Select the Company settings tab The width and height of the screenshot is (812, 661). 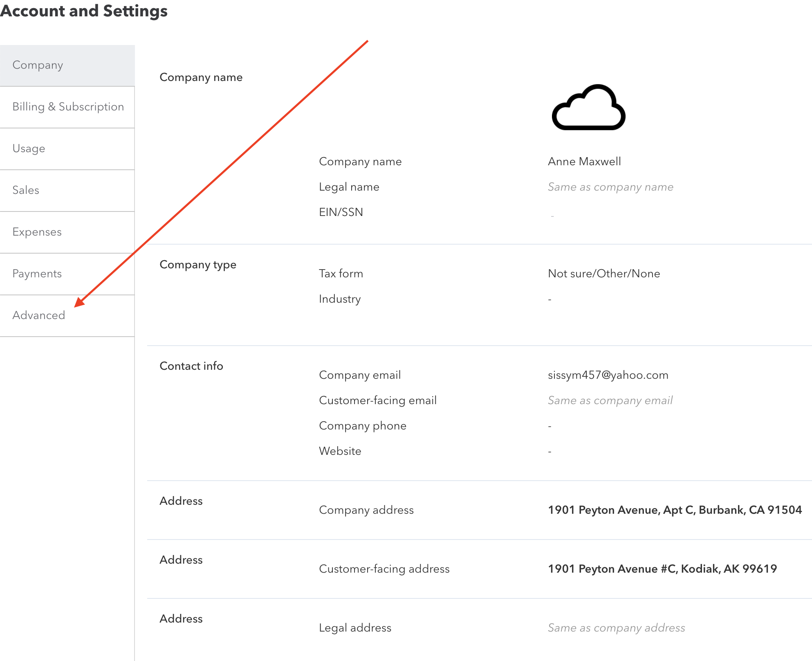click(38, 65)
